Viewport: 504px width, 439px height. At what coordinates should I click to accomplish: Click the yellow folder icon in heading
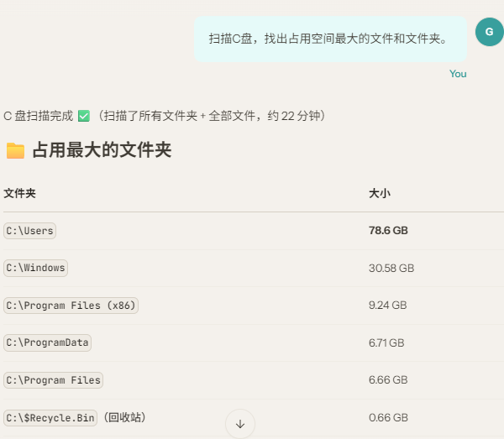(15, 150)
